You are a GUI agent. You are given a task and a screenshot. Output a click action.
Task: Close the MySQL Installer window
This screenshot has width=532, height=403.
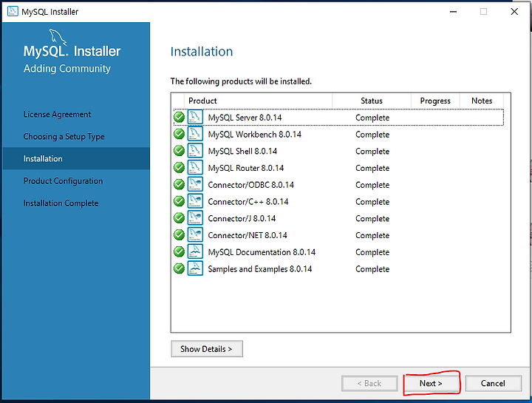pos(514,12)
